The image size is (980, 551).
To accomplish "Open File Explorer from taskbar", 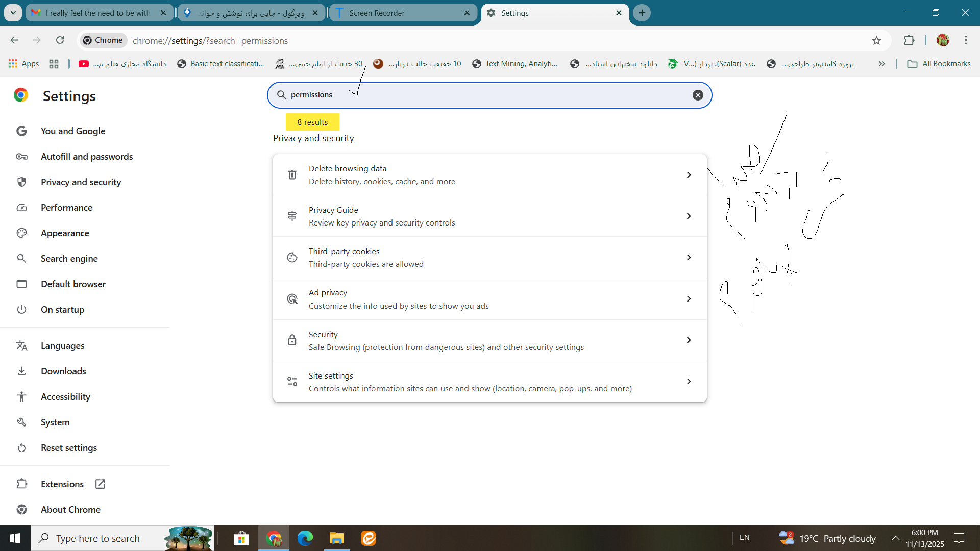I will click(337, 538).
